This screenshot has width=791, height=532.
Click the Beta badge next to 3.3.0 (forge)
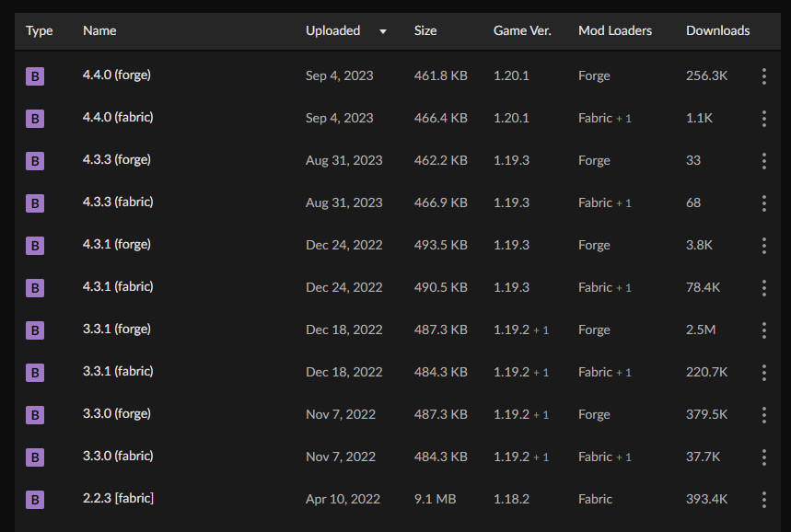[x=34, y=414]
